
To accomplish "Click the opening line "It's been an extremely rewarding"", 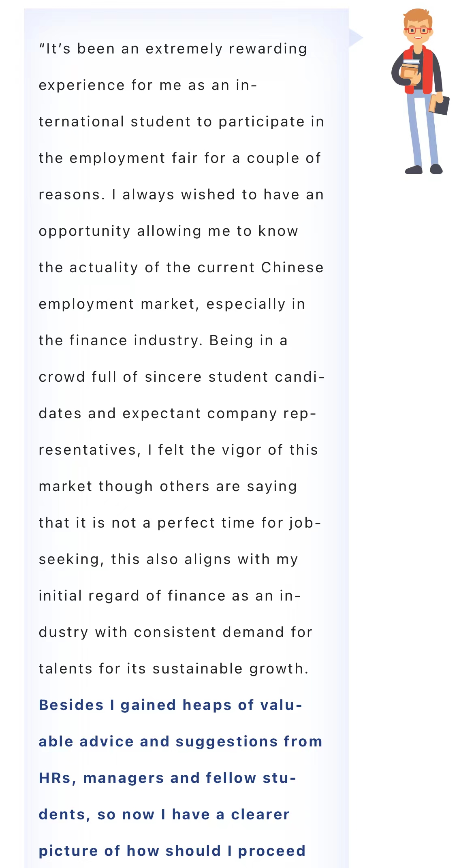I will coord(173,49).
